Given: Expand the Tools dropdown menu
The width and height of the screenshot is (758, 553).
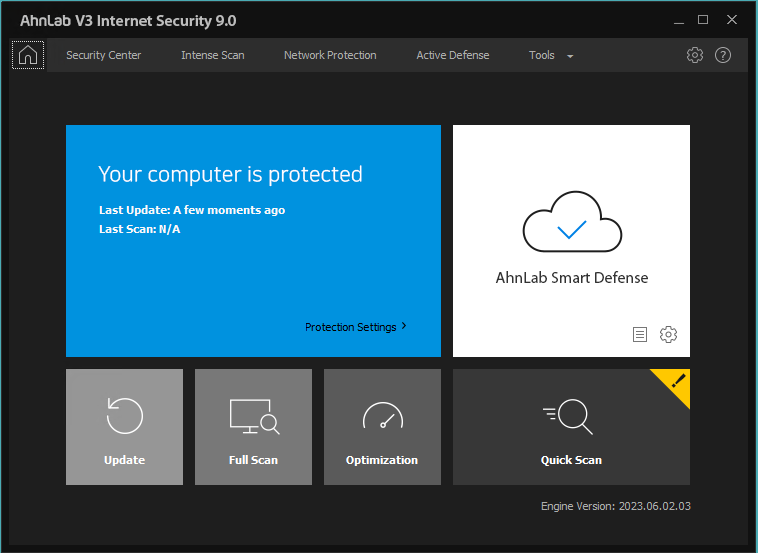Looking at the screenshot, I should (551, 55).
